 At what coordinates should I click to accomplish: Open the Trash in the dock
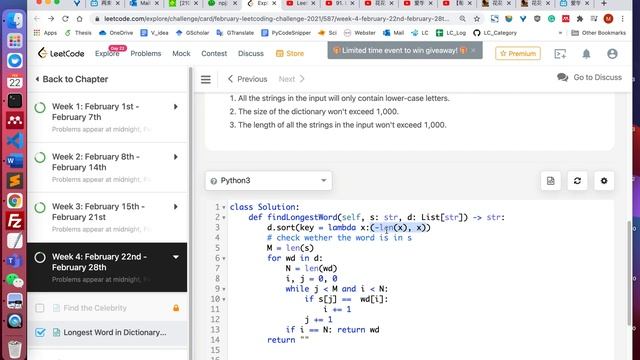[15, 349]
